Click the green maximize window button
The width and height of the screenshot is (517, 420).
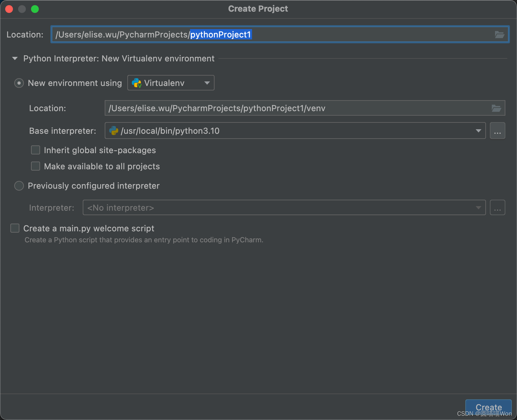[35, 9]
